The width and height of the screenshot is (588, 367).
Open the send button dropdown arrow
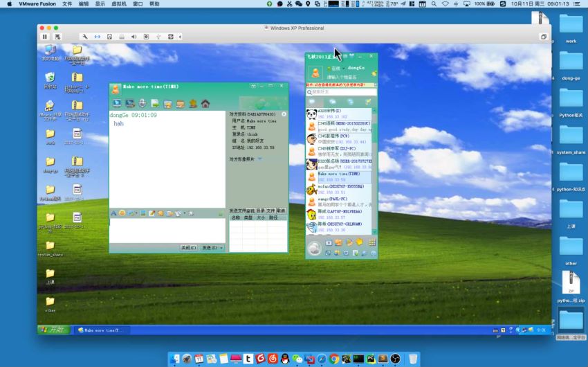(x=221, y=248)
